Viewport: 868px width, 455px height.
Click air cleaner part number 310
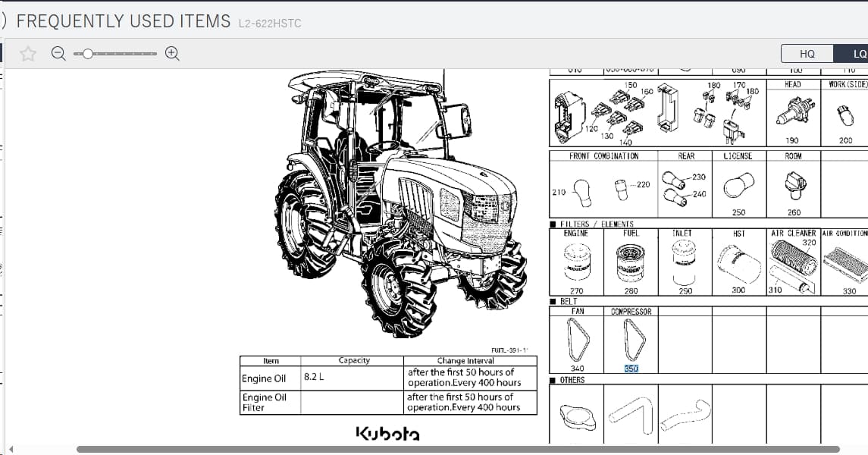tap(775, 290)
